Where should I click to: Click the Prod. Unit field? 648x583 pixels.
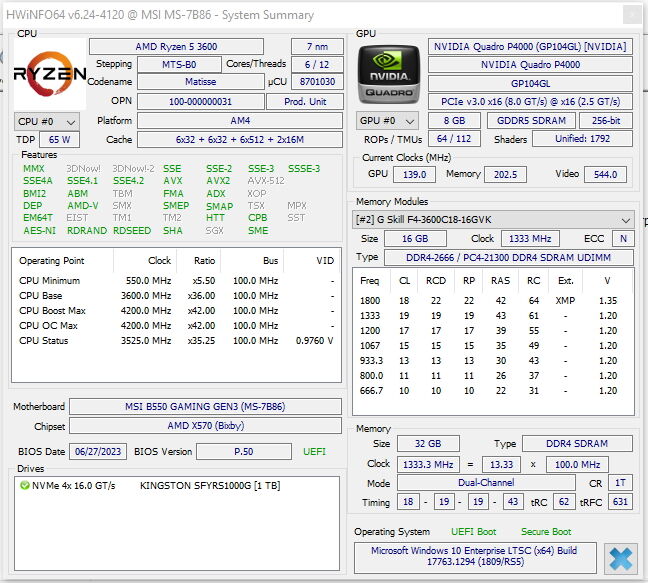(305, 102)
